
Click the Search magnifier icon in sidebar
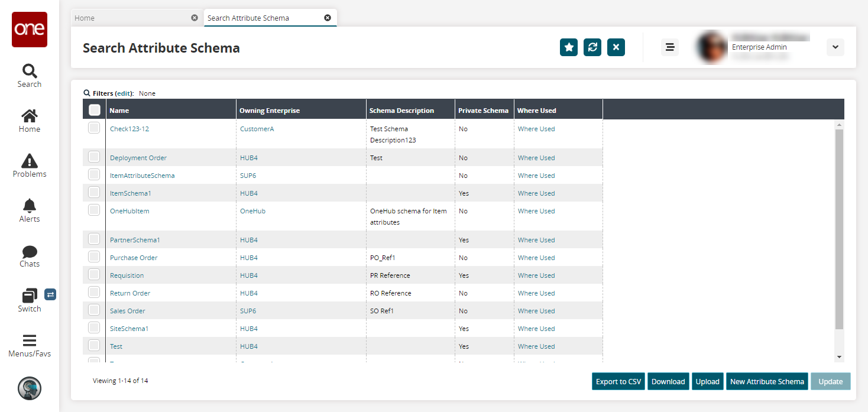[x=29, y=72]
